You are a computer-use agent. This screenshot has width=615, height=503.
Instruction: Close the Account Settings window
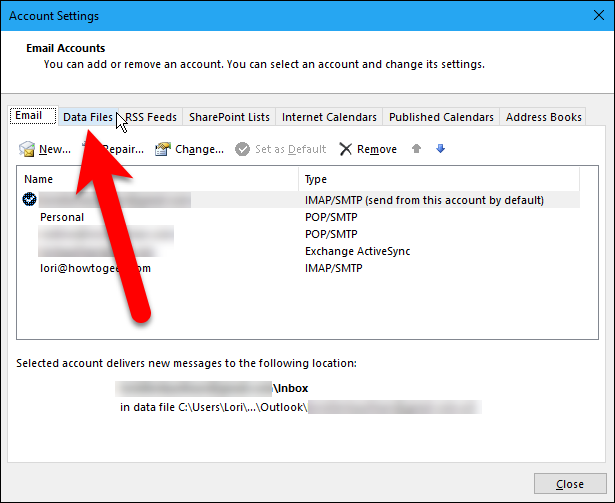point(599,15)
